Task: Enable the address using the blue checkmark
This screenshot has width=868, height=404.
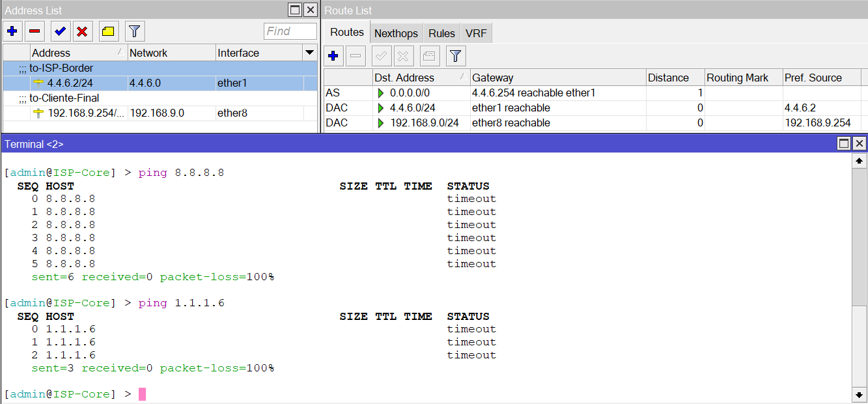Action: coord(60,31)
